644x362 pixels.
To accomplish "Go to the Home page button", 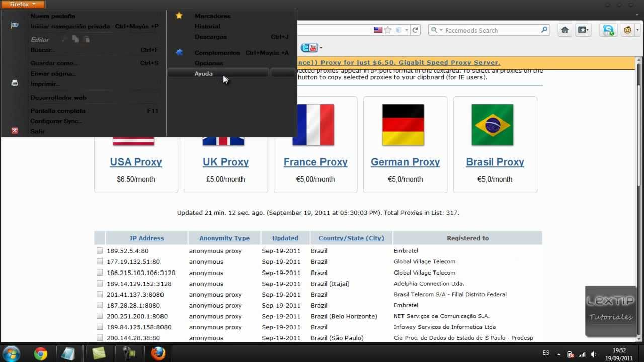I will coord(565,30).
